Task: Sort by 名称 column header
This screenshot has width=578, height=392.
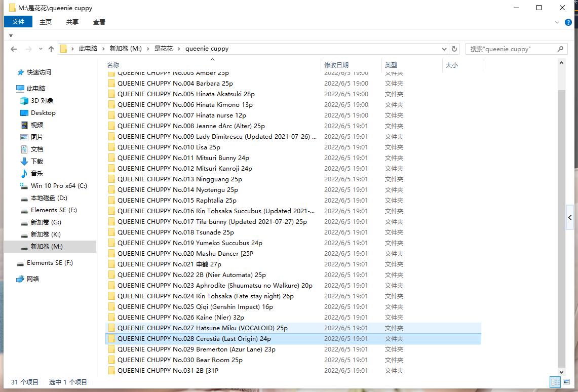Action: 113,65
